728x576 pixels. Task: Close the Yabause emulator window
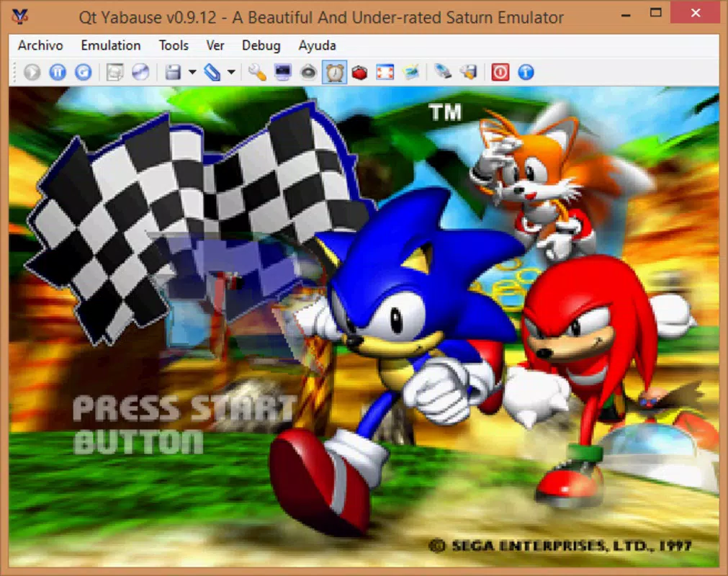tap(695, 13)
